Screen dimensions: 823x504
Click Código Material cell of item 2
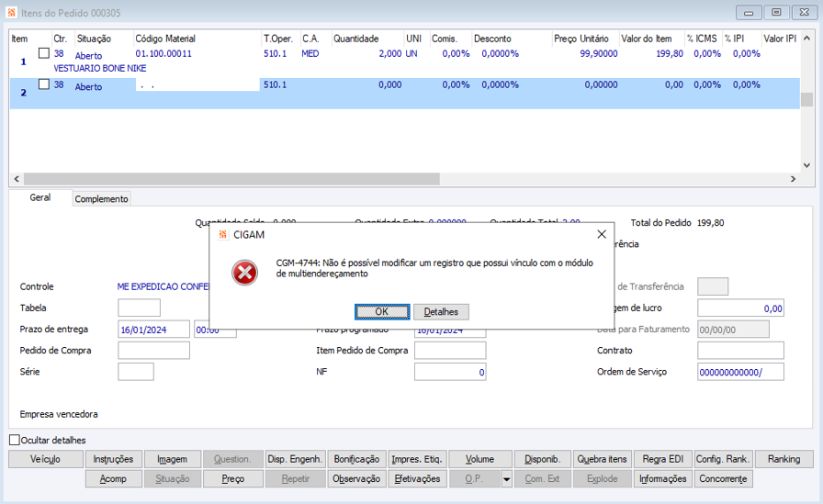197,84
